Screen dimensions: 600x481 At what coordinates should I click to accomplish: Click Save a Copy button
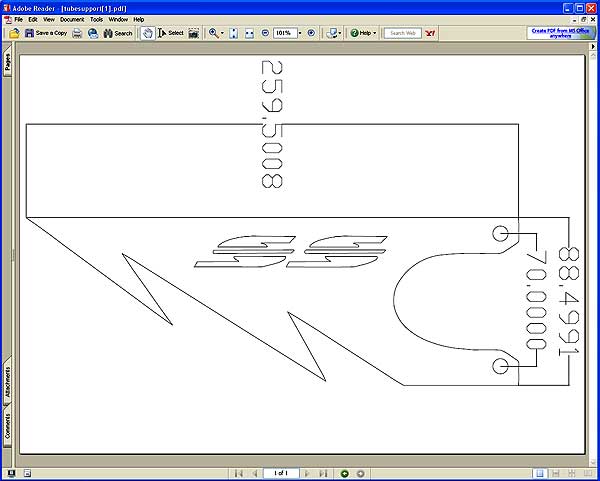pyautogui.click(x=46, y=33)
